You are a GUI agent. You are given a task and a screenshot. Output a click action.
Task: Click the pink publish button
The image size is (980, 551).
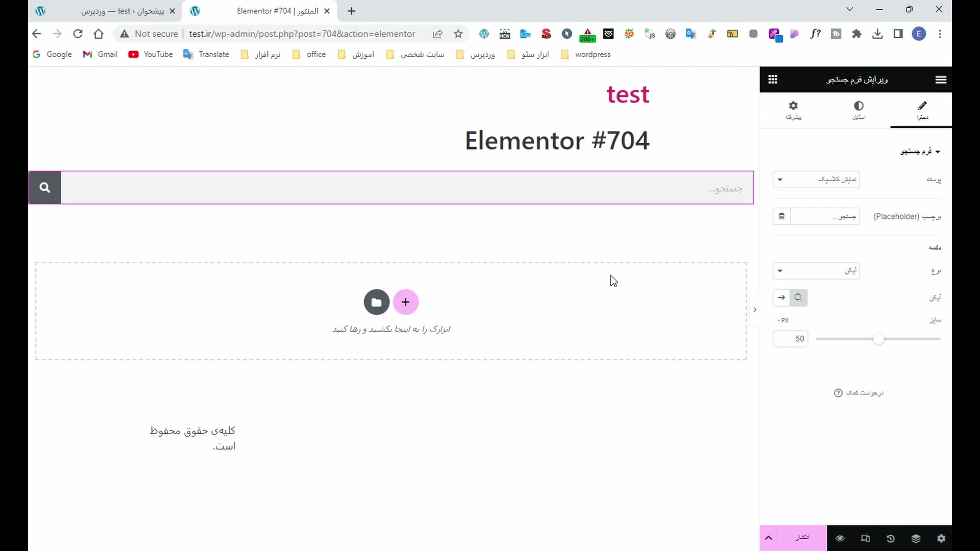[802, 538]
